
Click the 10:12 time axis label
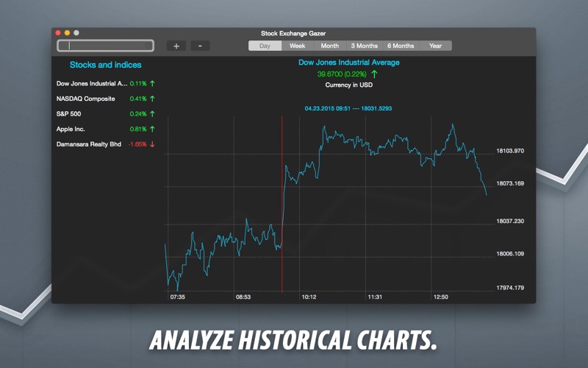click(x=309, y=297)
